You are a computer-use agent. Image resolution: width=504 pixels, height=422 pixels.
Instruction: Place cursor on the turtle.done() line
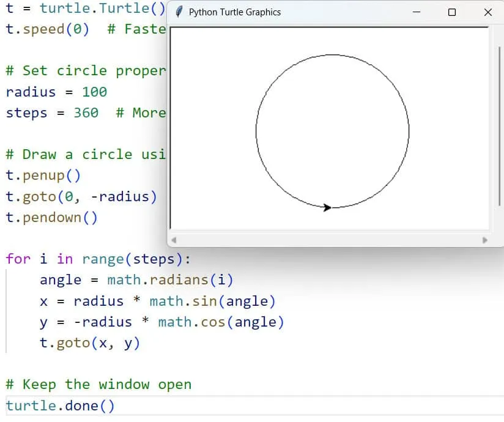(x=60, y=405)
